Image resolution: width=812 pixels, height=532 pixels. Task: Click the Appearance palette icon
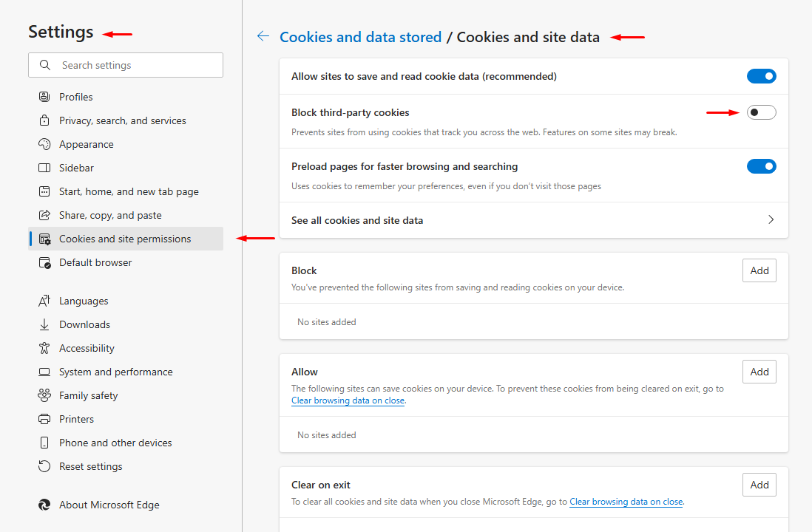(44, 144)
